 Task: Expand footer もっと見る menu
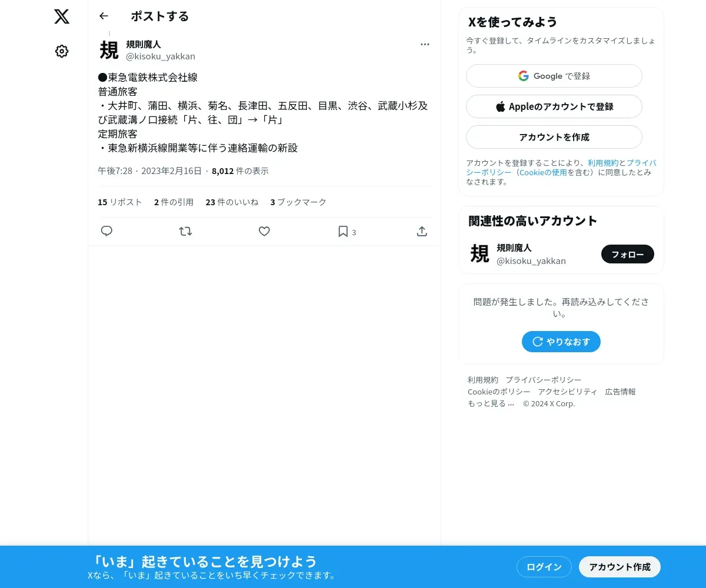(491, 403)
